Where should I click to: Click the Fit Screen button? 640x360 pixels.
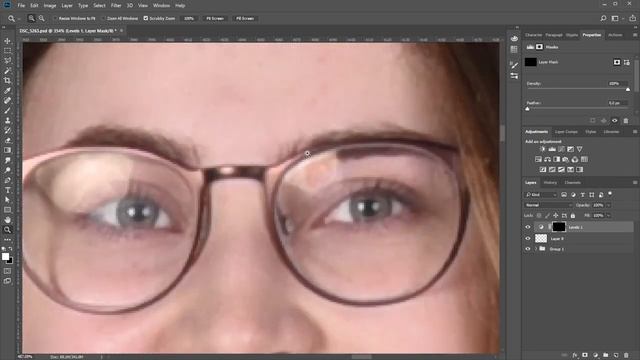coord(215,18)
